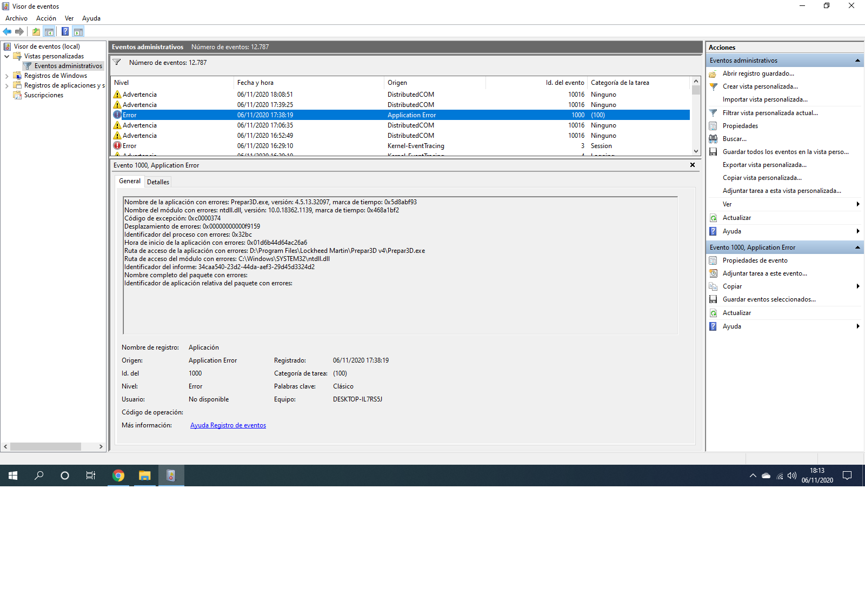This screenshot has height=616, width=865.
Task: Click the event list scrollbar down arrow
Action: [x=696, y=151]
